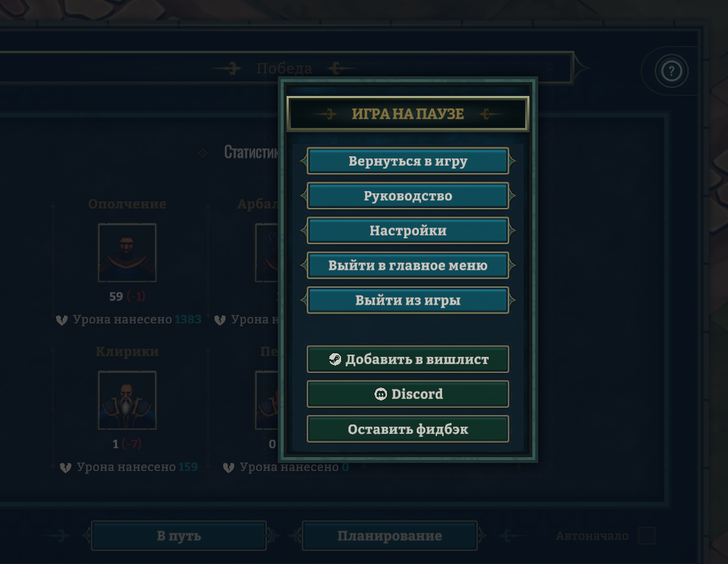Click the Discord logo icon
Image resolution: width=728 pixels, height=564 pixels.
click(x=380, y=394)
